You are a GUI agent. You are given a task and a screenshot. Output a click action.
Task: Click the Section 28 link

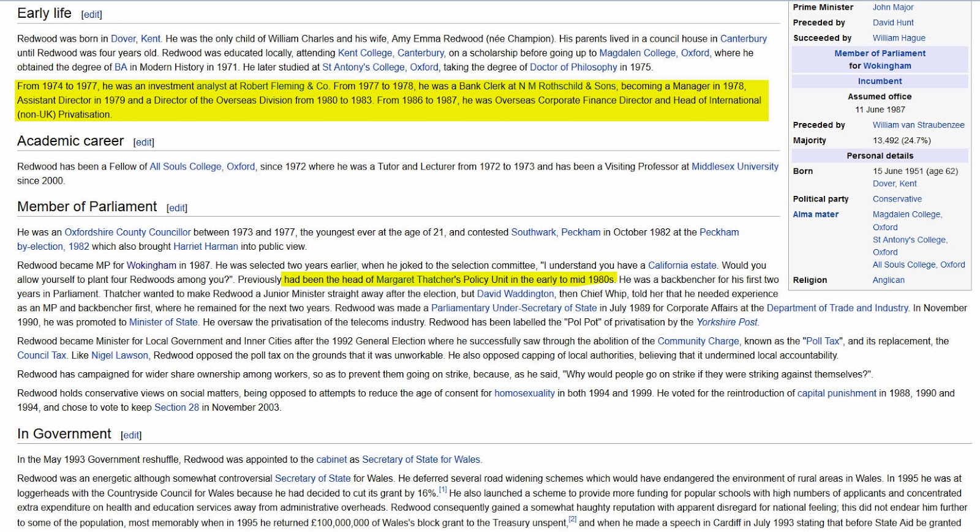(x=176, y=407)
